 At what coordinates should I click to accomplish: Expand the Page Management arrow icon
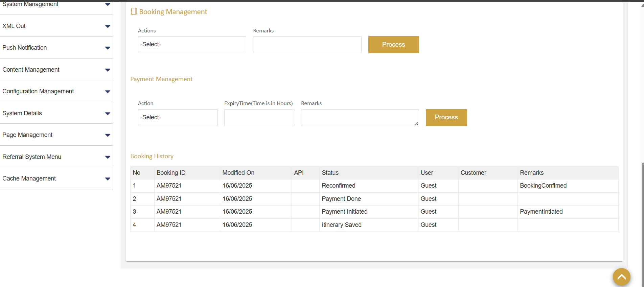[108, 135]
